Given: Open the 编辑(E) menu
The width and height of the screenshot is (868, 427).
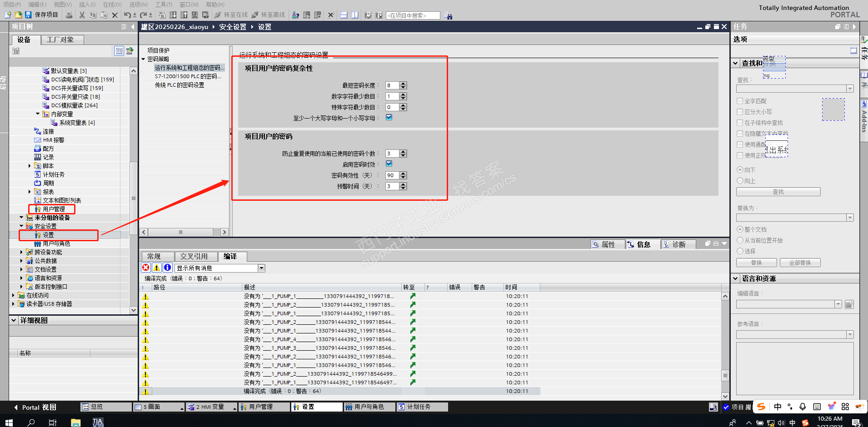Looking at the screenshot, I should tap(37, 5).
